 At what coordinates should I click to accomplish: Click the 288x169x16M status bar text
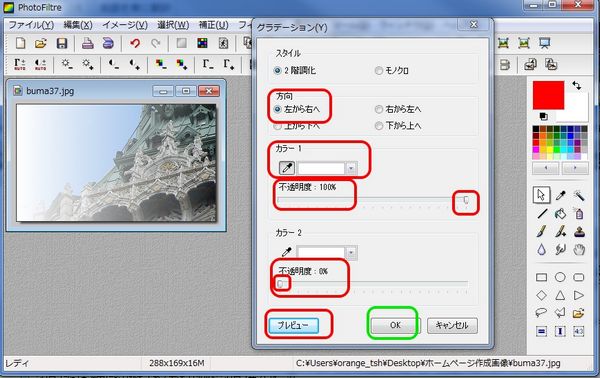(177, 363)
